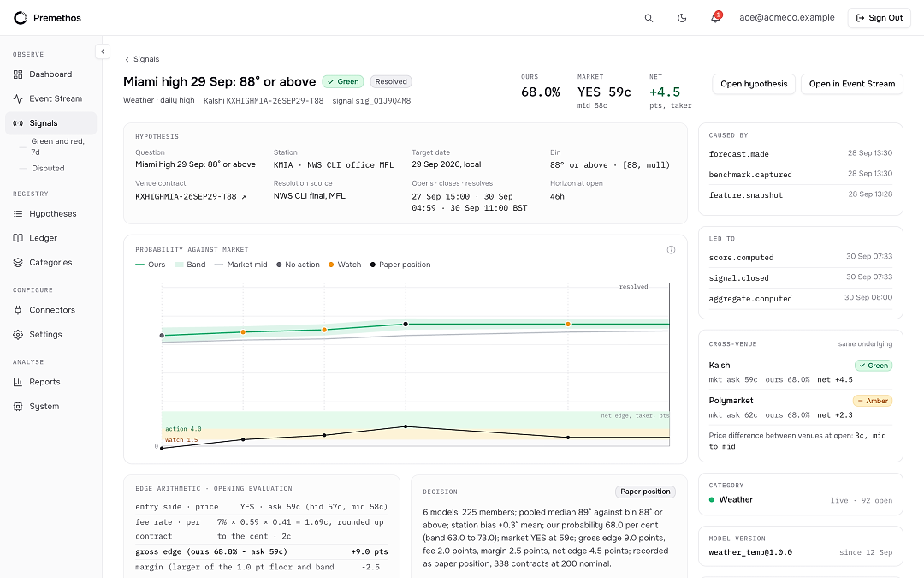Click the Ledger book icon
924x578 pixels.
[x=18, y=238]
